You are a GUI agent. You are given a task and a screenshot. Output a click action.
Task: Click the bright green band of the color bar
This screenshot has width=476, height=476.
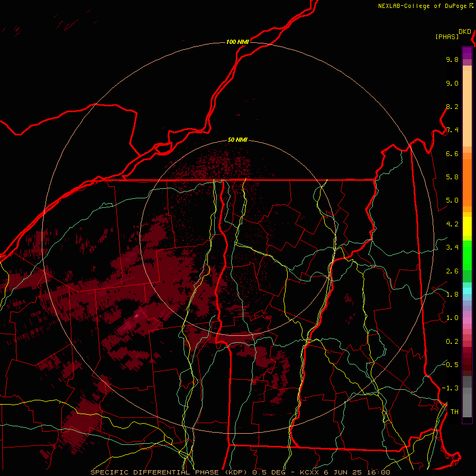(x=467, y=255)
